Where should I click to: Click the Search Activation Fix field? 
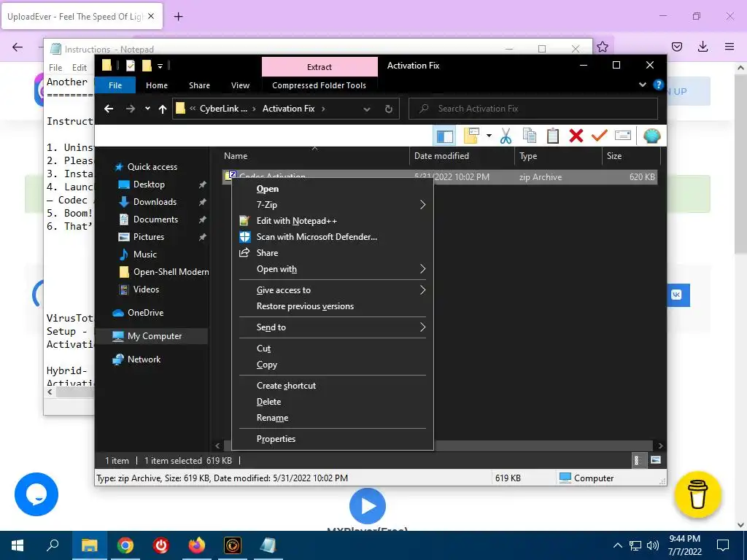click(x=533, y=109)
